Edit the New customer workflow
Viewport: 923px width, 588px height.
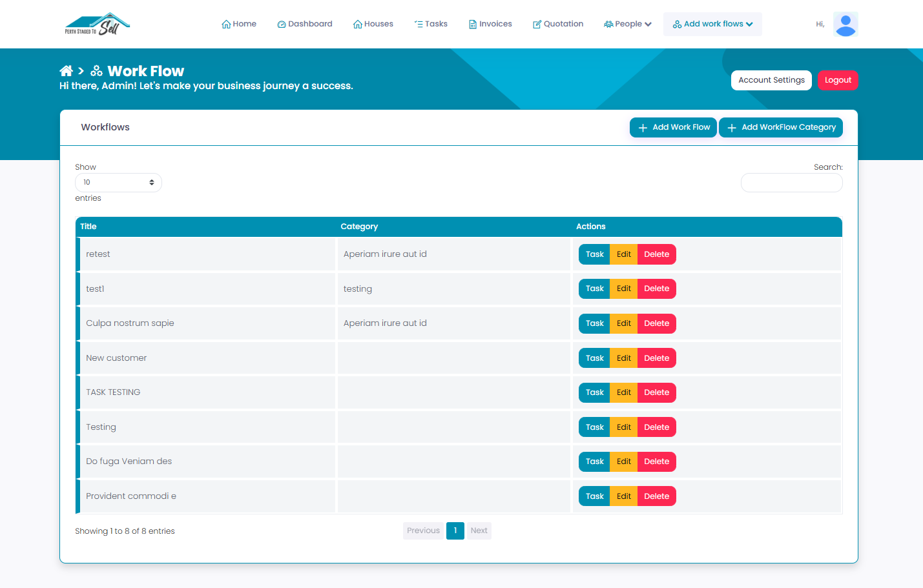(623, 358)
